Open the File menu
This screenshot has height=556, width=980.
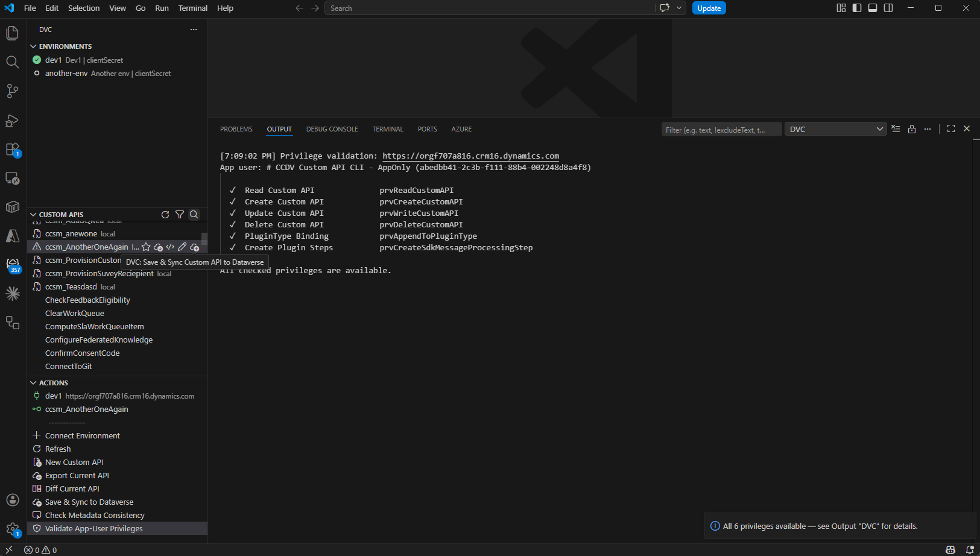click(30, 8)
